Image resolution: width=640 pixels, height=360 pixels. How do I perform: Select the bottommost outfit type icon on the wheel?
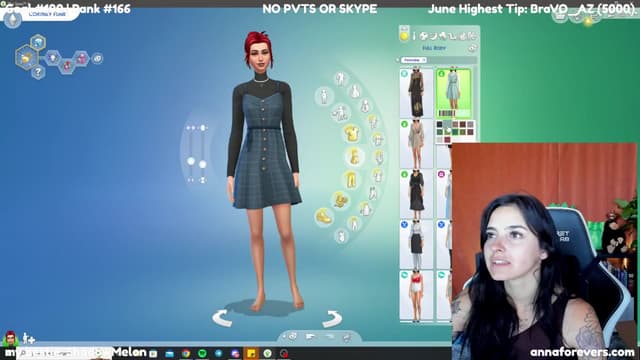coord(341,236)
